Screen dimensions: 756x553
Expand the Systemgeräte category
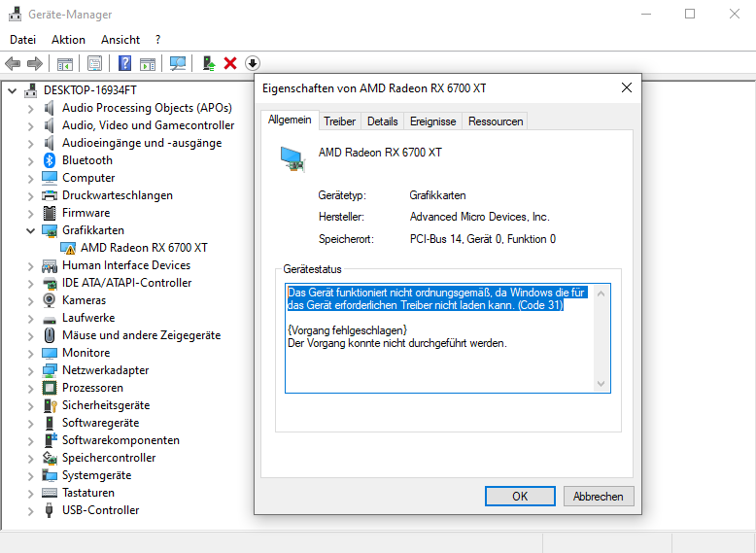pyautogui.click(x=31, y=475)
